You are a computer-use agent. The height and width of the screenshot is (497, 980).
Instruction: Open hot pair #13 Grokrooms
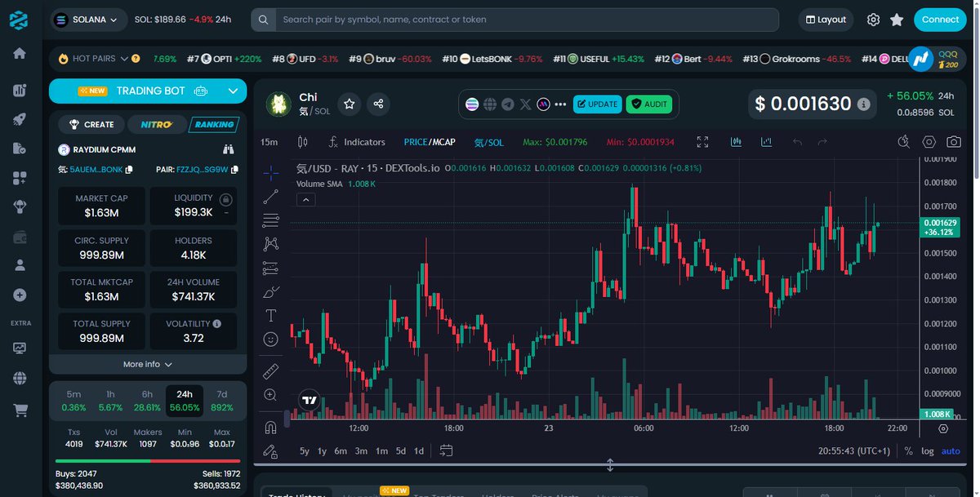pyautogui.click(x=796, y=59)
